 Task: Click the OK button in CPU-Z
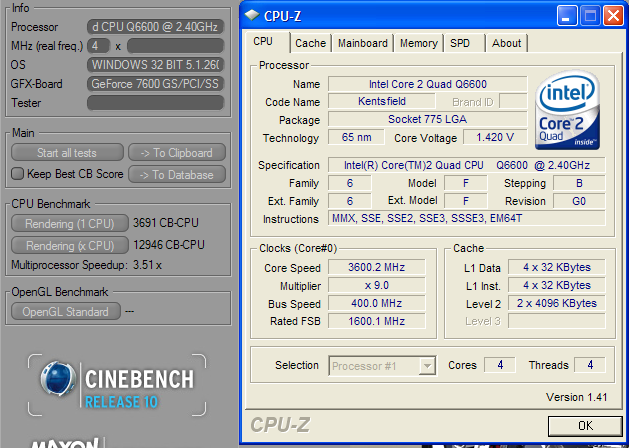point(585,426)
